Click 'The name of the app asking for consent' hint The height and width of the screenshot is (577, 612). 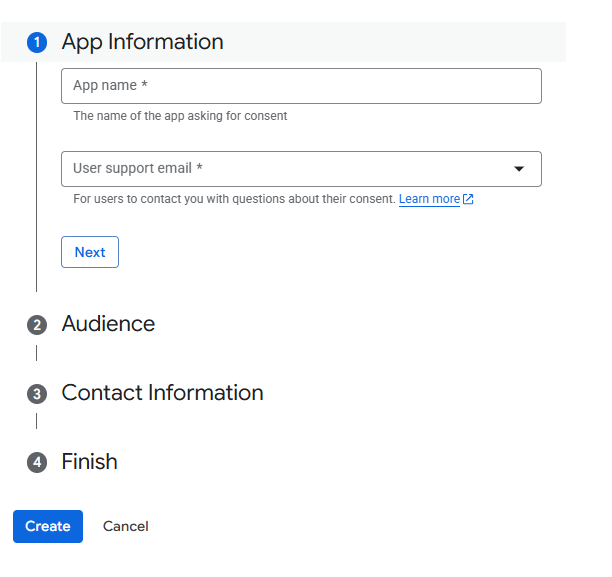[x=180, y=116]
